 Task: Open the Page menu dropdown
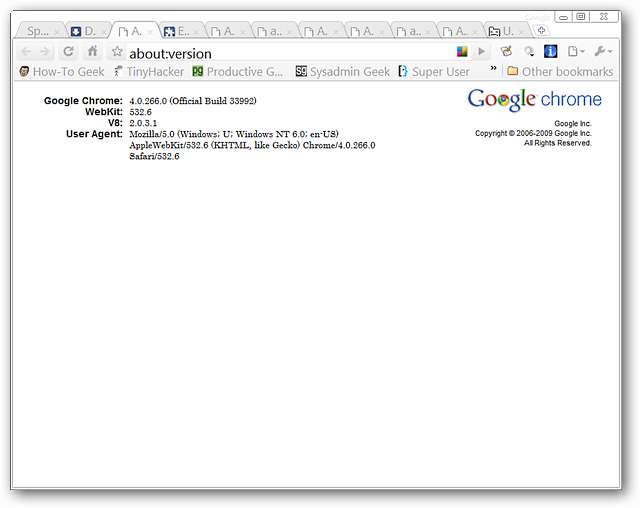(x=576, y=51)
